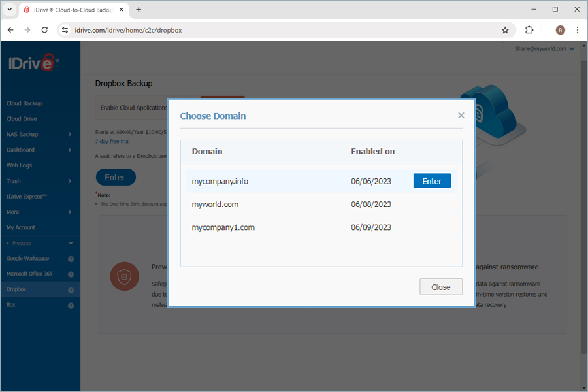Maximize the browser window

555,10
